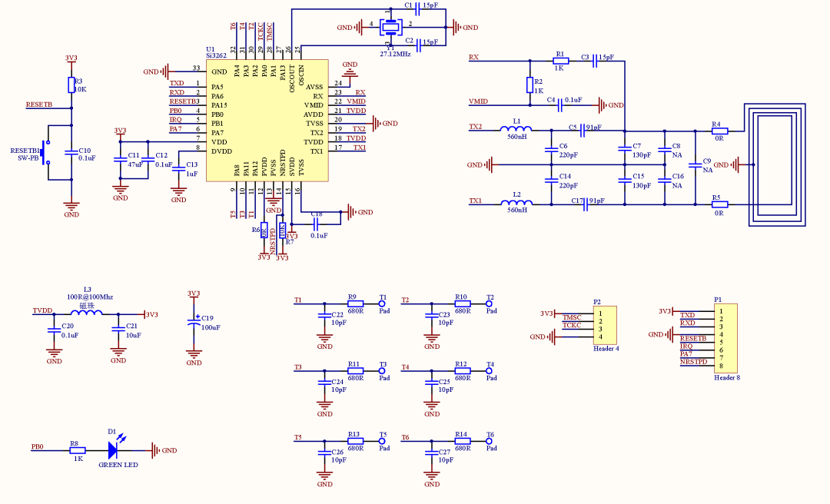Viewport: 830px width, 504px height.
Task: Click resistor R3 10K pull-up
Action: [x=71, y=85]
